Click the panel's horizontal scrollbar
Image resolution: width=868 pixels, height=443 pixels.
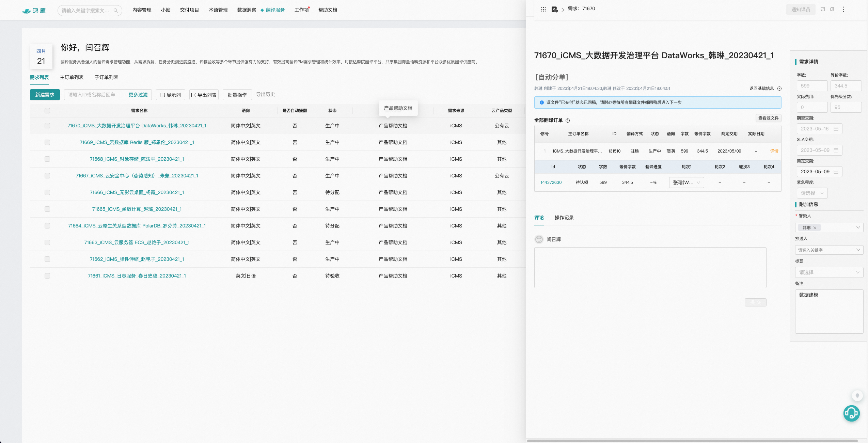[692, 441]
